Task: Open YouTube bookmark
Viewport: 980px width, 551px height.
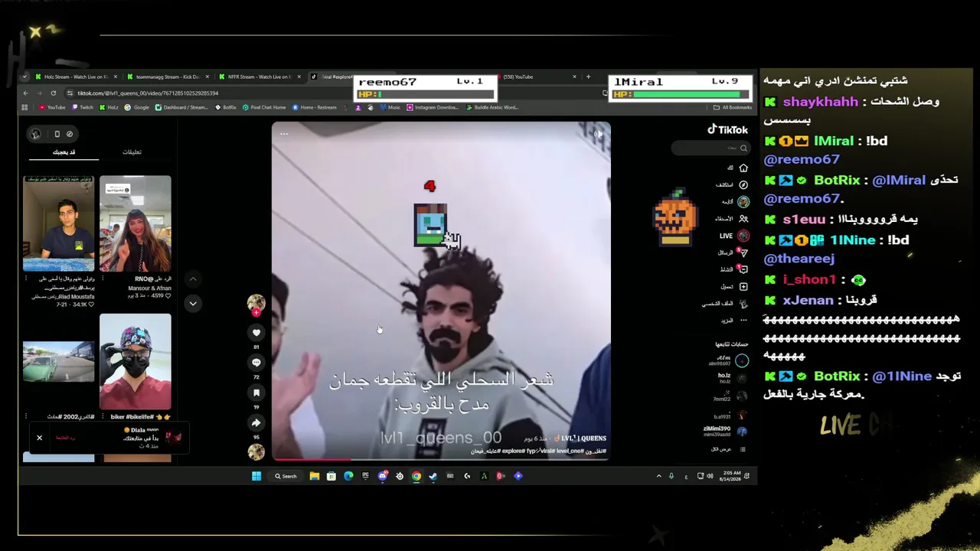Action: 52,107
